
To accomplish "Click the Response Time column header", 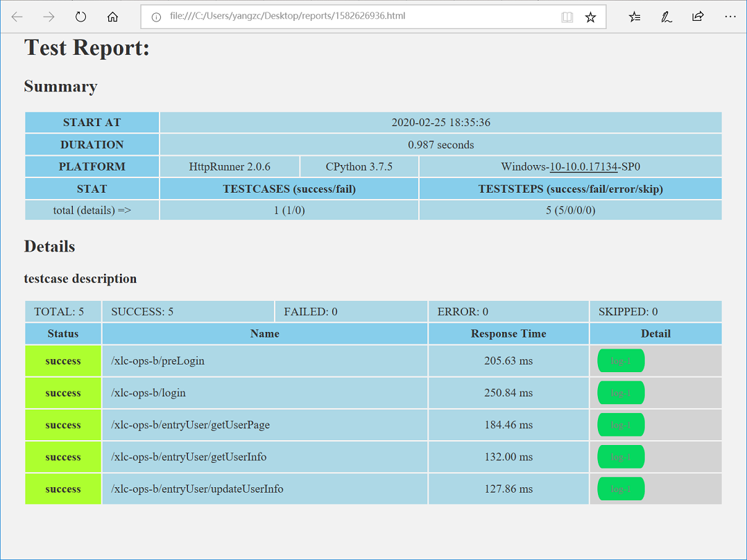I will click(509, 333).
